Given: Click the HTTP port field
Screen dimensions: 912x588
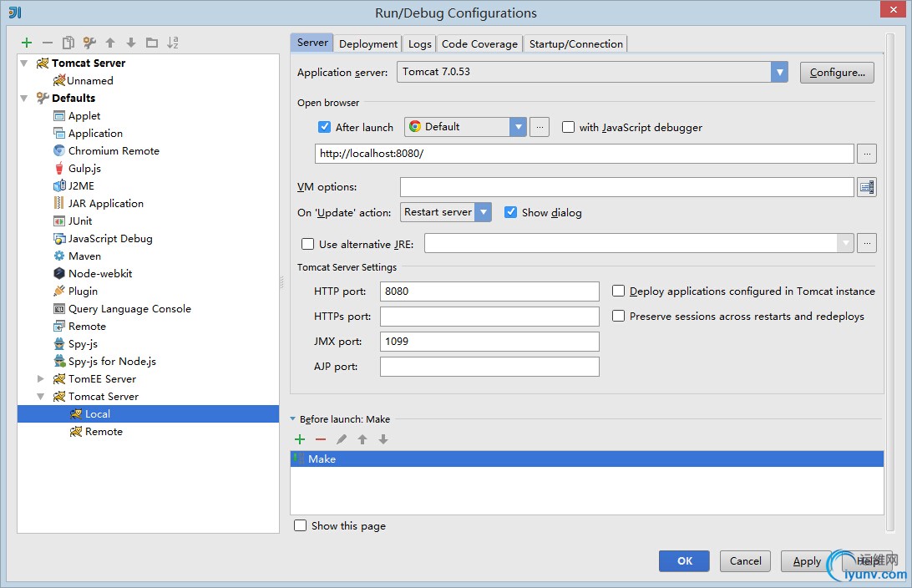Looking at the screenshot, I should (489, 291).
